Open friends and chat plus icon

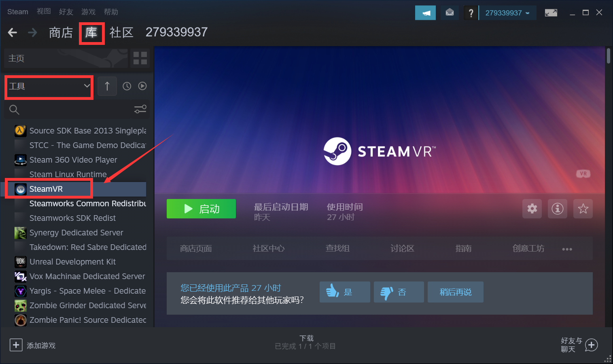(x=591, y=345)
